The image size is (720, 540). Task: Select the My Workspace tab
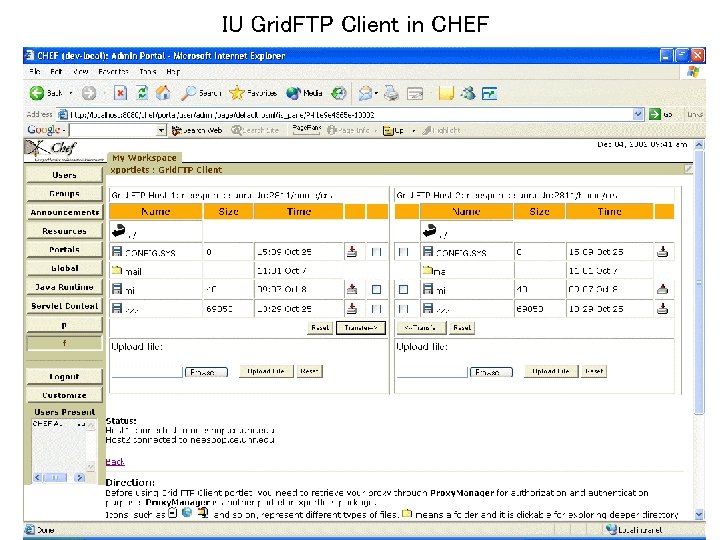click(144, 158)
